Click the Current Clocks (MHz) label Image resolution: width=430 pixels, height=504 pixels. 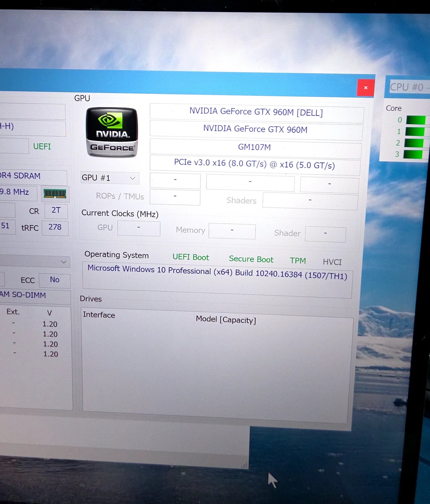[x=120, y=214]
